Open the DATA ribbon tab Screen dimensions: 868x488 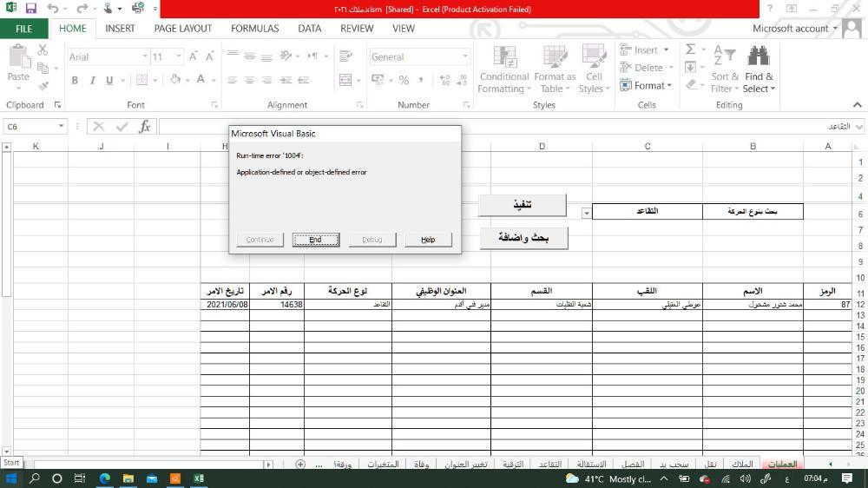pyautogui.click(x=310, y=29)
